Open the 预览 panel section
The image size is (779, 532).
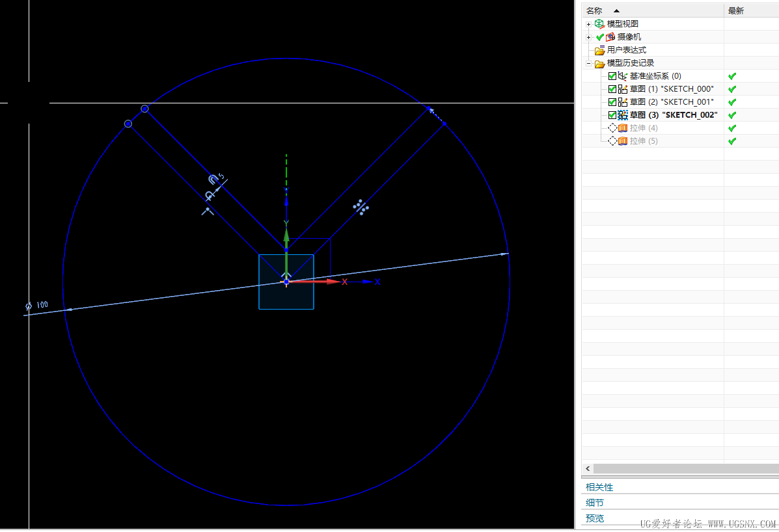click(595, 518)
